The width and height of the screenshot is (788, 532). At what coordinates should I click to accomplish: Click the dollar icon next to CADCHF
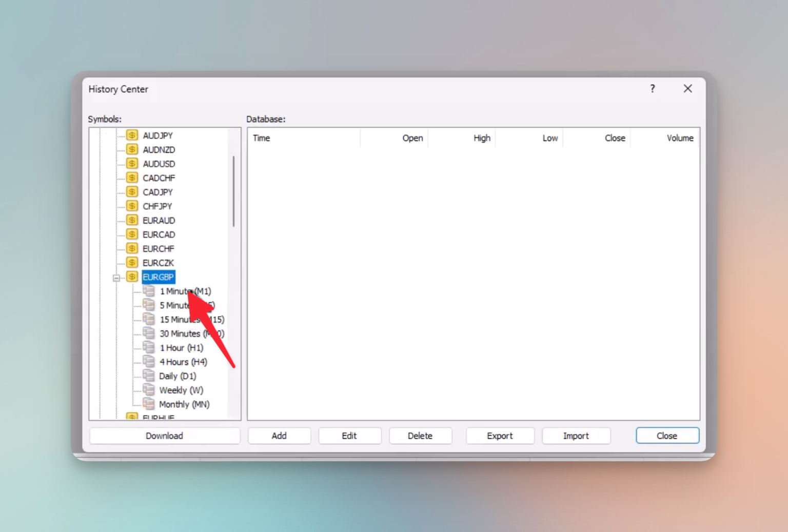[132, 178]
